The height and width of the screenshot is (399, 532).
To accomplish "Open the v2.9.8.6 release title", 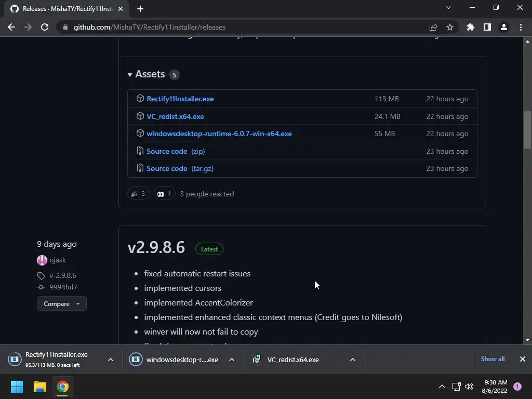I will pos(156,247).
